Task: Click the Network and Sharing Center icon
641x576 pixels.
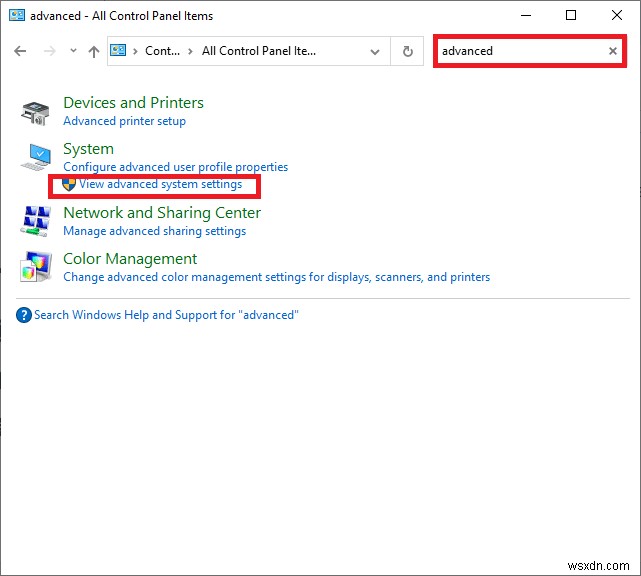Action: (36, 221)
